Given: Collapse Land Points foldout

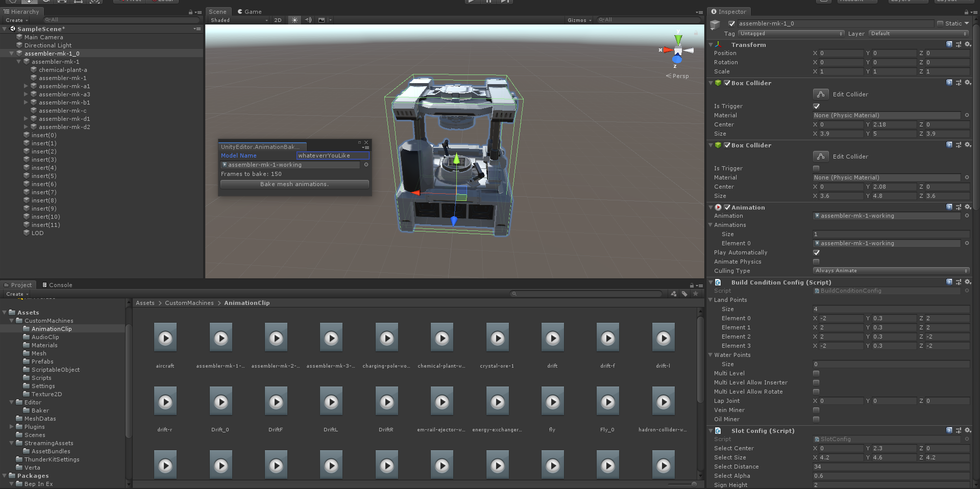Looking at the screenshot, I should point(710,300).
